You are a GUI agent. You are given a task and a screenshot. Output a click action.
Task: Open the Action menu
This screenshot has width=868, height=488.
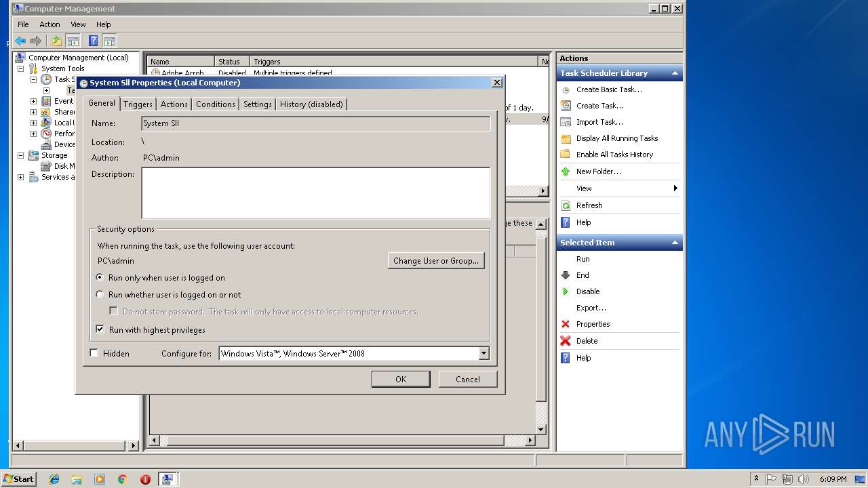pos(50,24)
